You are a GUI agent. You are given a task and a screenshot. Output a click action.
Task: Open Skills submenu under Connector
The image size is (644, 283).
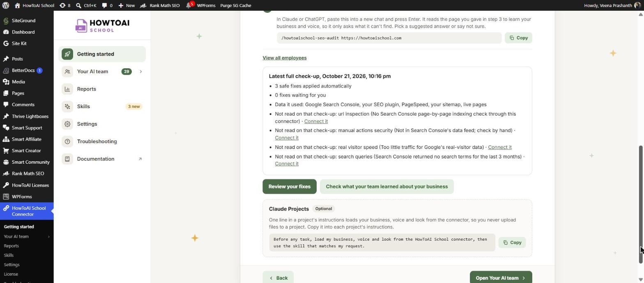coord(9,255)
